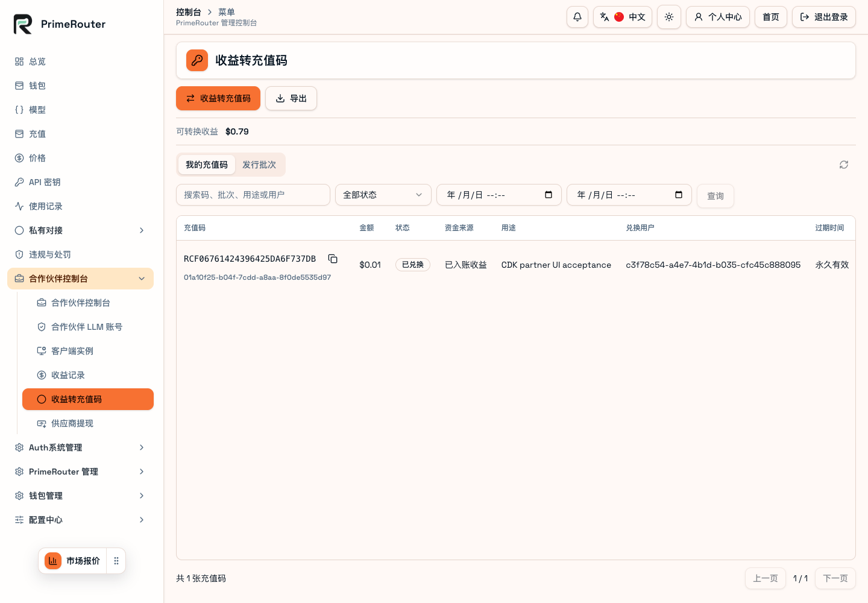The image size is (868, 603).
Task: Open 收益记录 in the sidebar
Action: pyautogui.click(x=88, y=375)
